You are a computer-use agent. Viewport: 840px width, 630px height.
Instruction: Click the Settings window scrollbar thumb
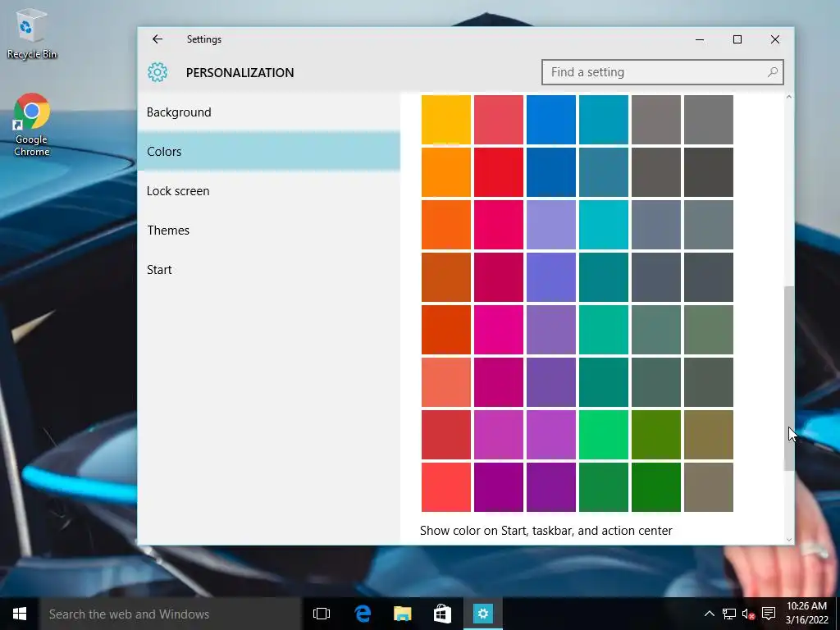[x=788, y=378]
